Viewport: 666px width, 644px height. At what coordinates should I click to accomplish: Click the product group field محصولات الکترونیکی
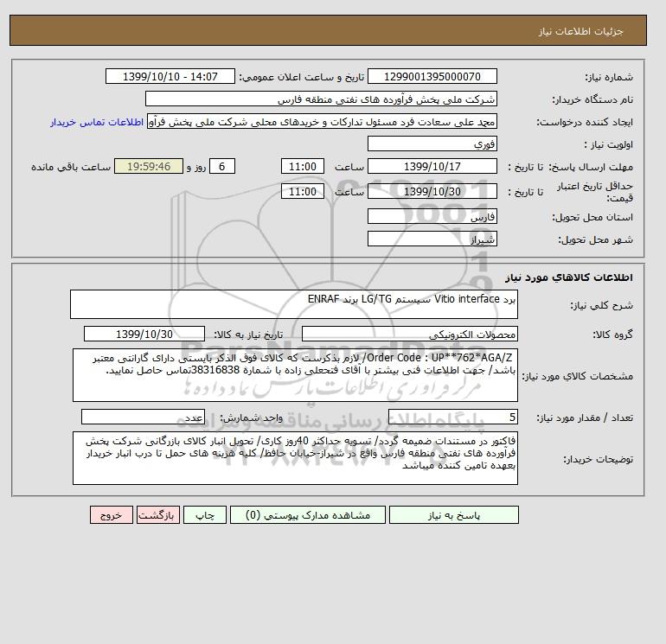pos(409,334)
